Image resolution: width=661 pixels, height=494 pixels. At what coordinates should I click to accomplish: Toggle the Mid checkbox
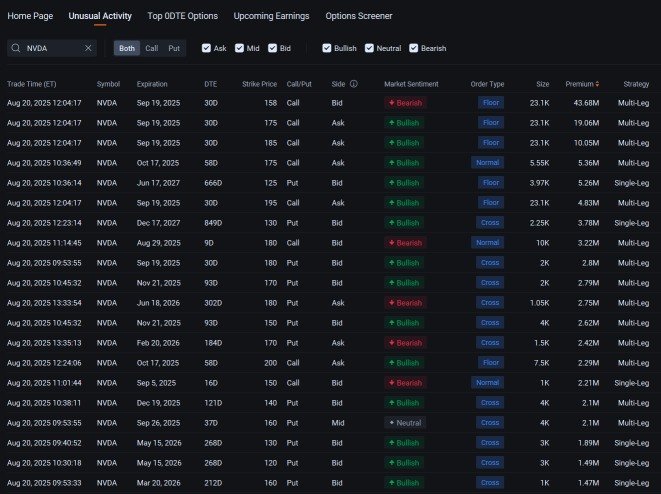click(239, 48)
